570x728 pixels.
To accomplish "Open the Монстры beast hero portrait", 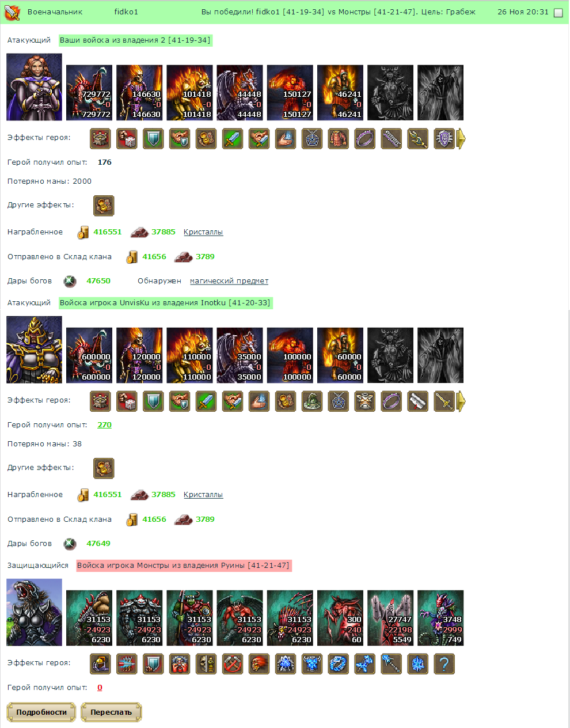I will click(34, 612).
